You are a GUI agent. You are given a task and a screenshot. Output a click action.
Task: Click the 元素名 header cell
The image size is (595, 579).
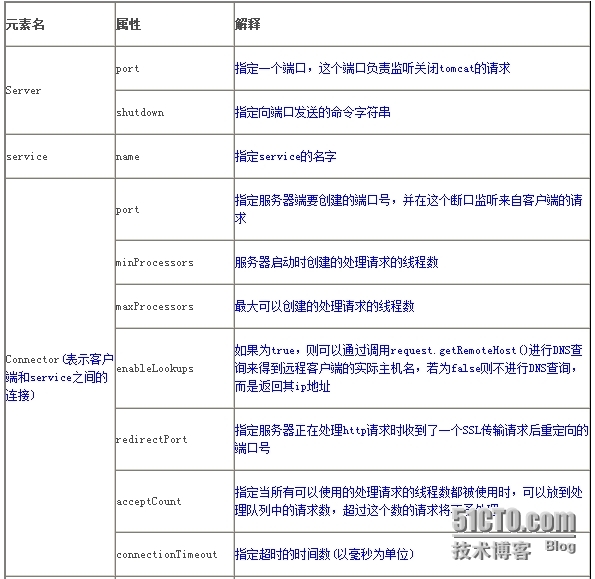point(60,24)
